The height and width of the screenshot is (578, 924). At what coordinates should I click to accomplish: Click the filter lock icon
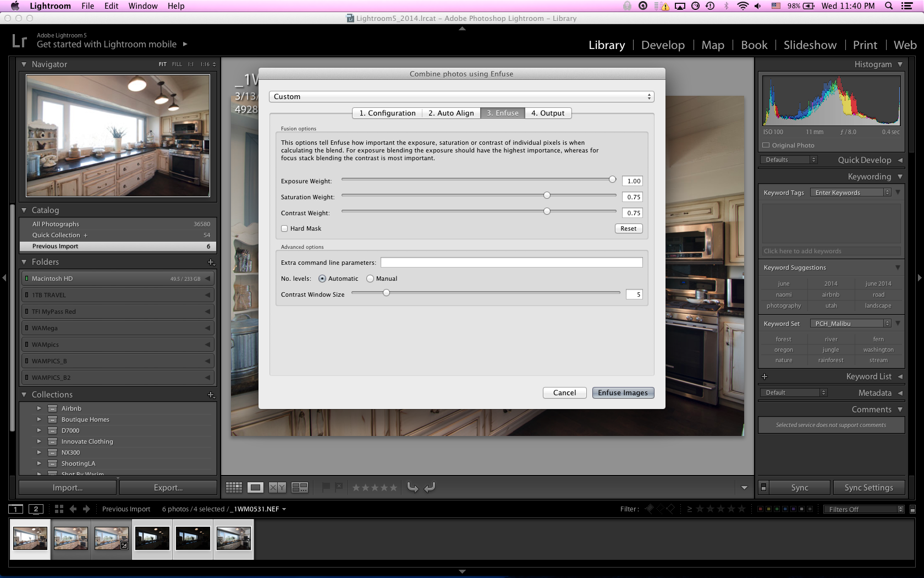pos(912,510)
